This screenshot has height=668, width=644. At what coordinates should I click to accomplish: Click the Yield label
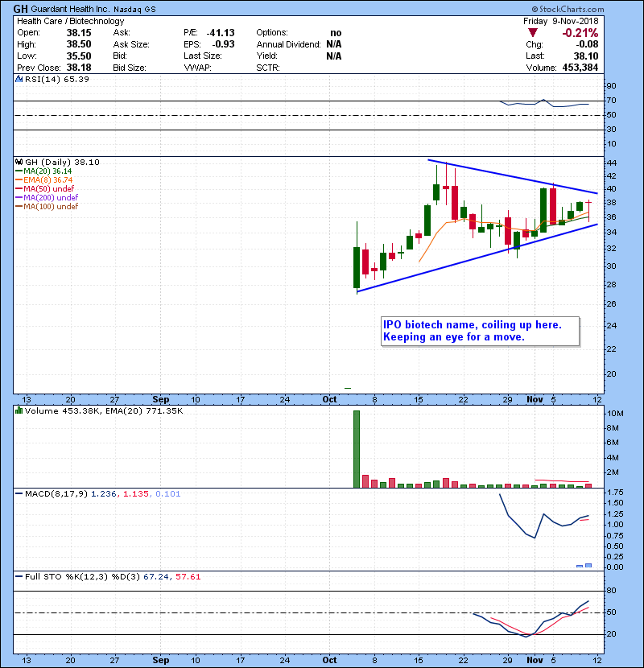[266, 56]
